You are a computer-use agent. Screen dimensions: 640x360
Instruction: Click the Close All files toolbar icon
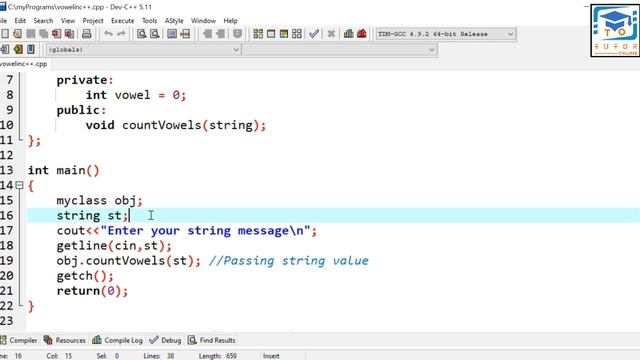pyautogui.click(x=69, y=34)
